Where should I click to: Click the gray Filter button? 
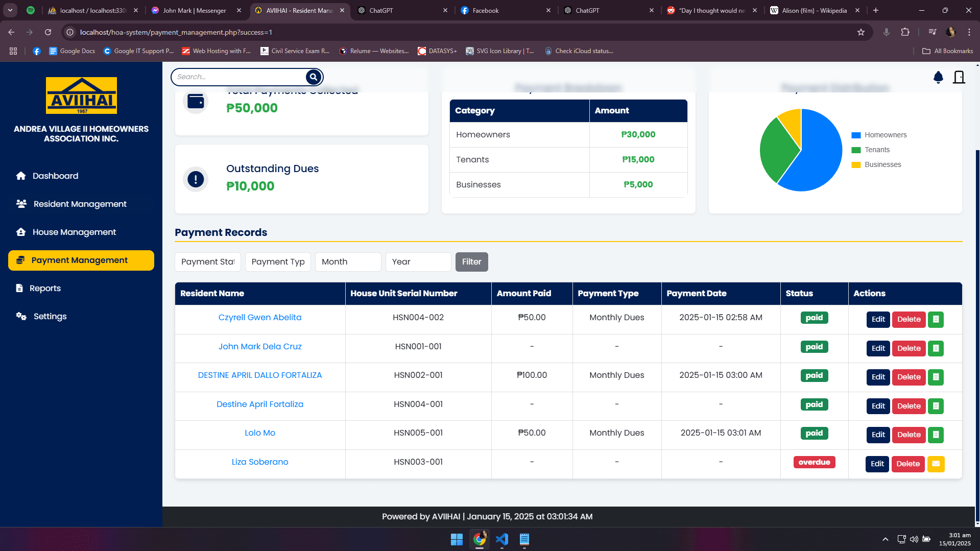[x=471, y=262]
